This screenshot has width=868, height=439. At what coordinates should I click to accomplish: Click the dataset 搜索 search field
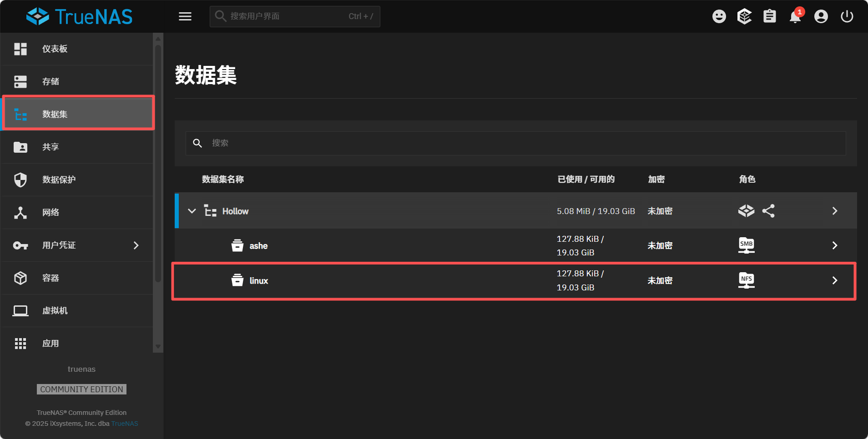click(x=523, y=143)
